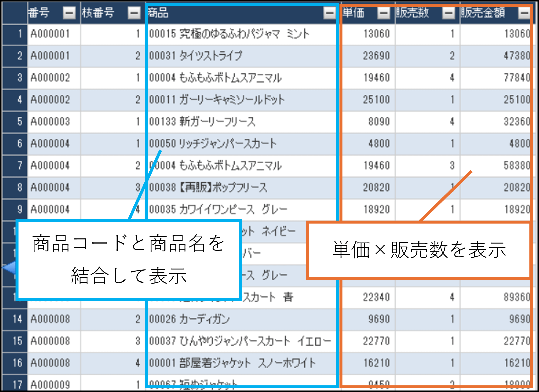Click the minus button on 番号 column header
Viewport: 539px width, 392px height.
(69, 13)
